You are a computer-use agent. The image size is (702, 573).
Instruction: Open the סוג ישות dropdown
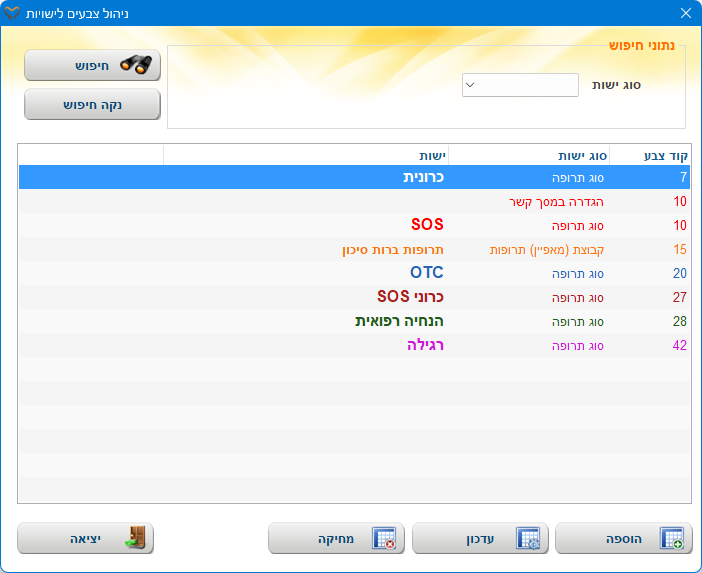pos(520,85)
